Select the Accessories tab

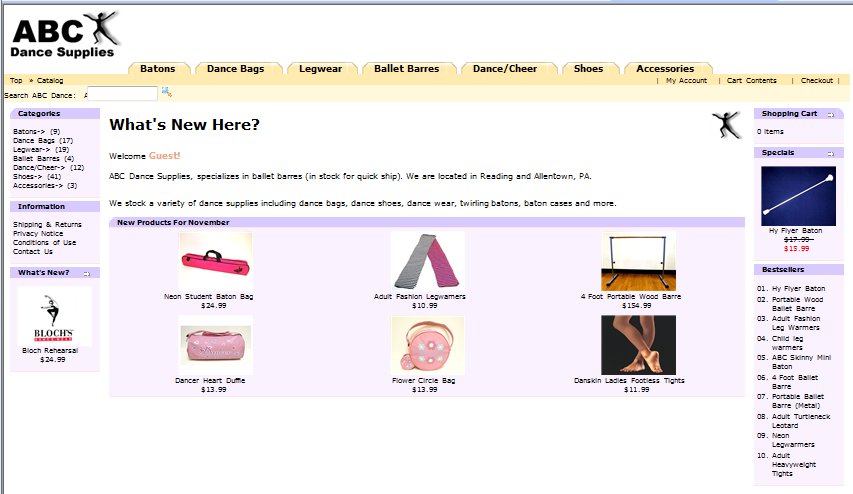[665, 69]
